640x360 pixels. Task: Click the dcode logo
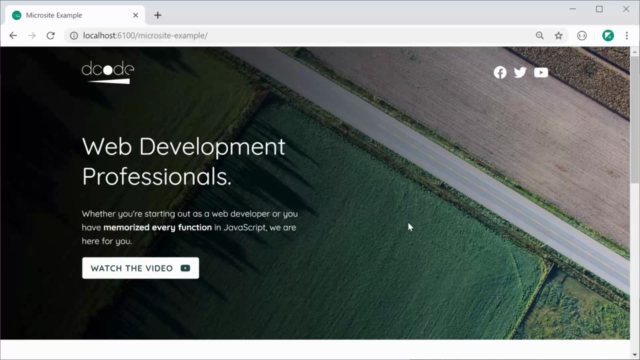[x=108, y=73]
